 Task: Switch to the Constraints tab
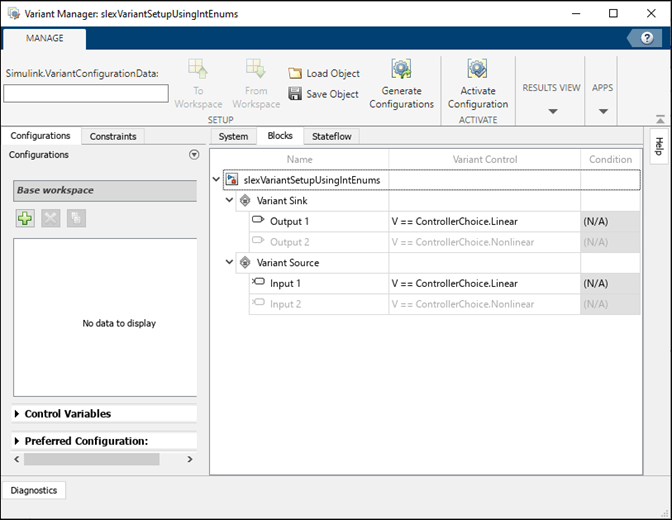tap(112, 136)
